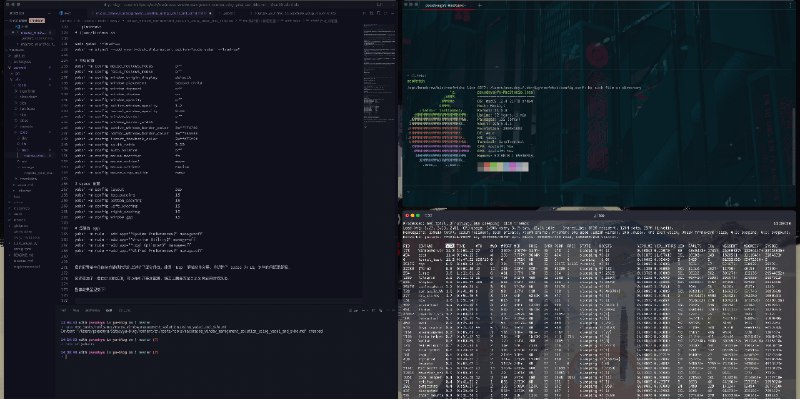Click the 'normal_window_opacity 0.90' config line
The height and width of the screenshot is (399, 800).
pos(130,111)
